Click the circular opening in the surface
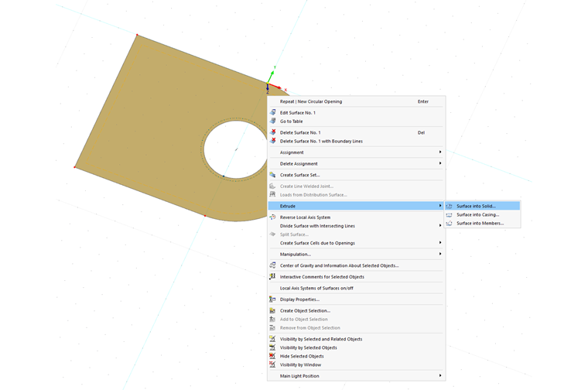Viewport: 588px width, 390px height. (236, 149)
